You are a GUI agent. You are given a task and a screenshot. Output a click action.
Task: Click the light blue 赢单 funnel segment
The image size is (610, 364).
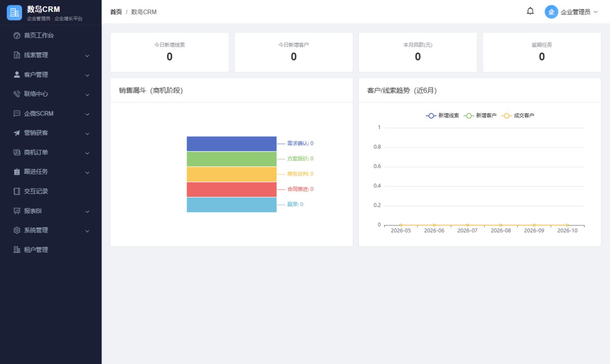231,205
